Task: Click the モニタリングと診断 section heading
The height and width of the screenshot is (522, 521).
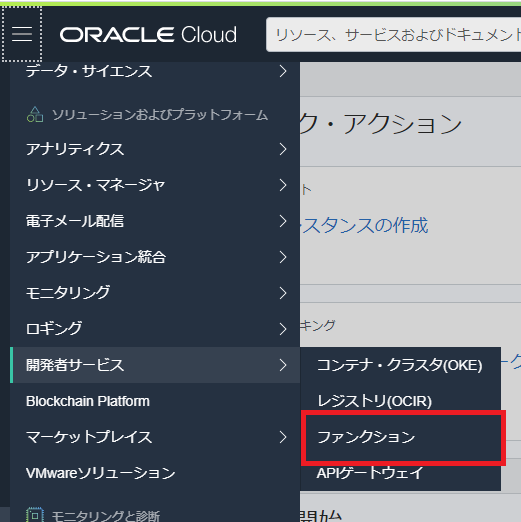Action: (106, 516)
